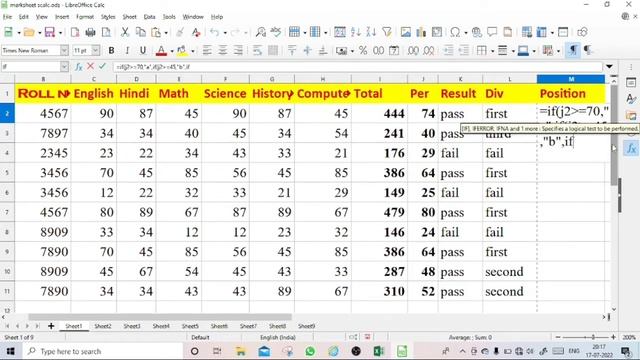Click the Copy icon
This screenshot has height=360, width=640.
[140, 32]
